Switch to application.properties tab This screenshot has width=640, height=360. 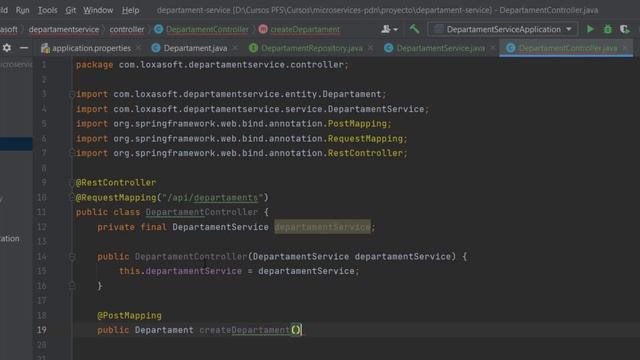pyautogui.click(x=91, y=48)
